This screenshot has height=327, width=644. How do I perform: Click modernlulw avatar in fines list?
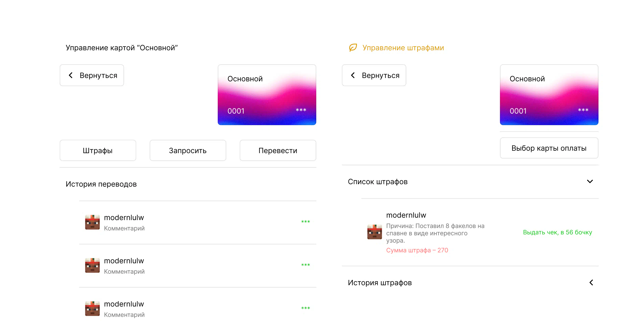click(375, 232)
